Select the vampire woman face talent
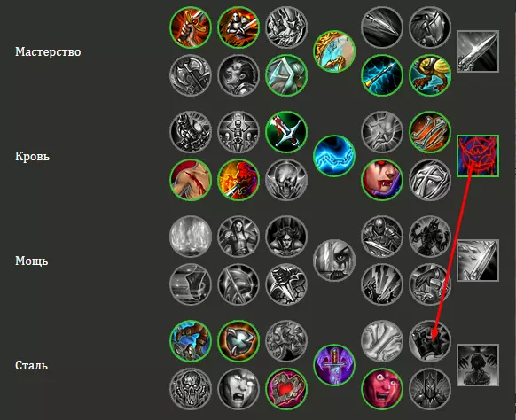Image resolution: width=516 pixels, height=420 pixels. click(382, 180)
